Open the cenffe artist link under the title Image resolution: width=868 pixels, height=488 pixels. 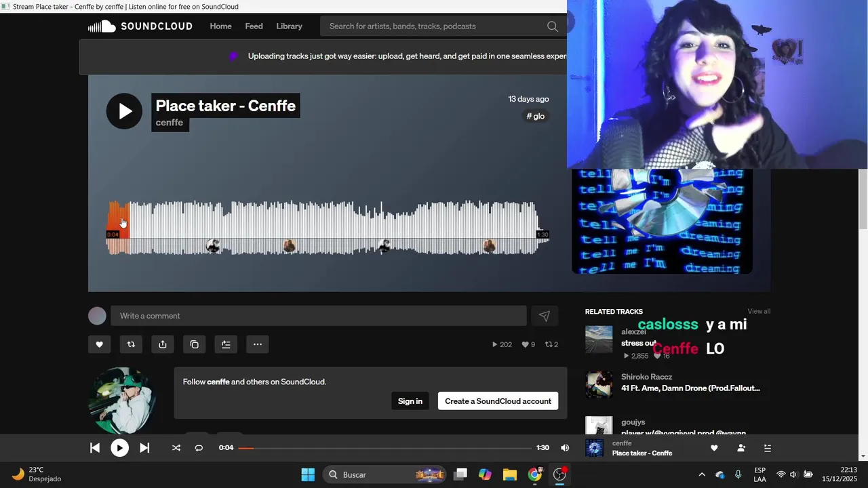(x=170, y=123)
